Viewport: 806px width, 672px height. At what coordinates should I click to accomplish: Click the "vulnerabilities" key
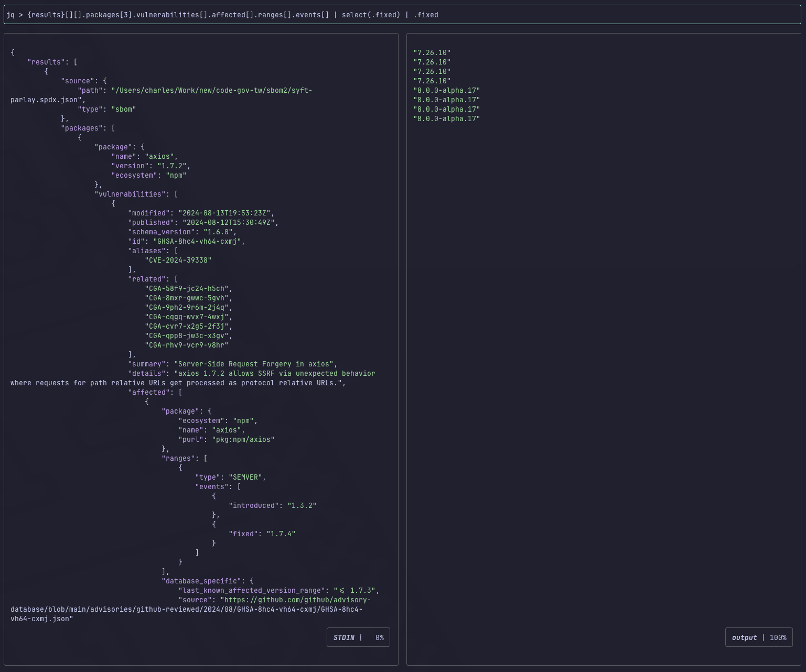130,194
